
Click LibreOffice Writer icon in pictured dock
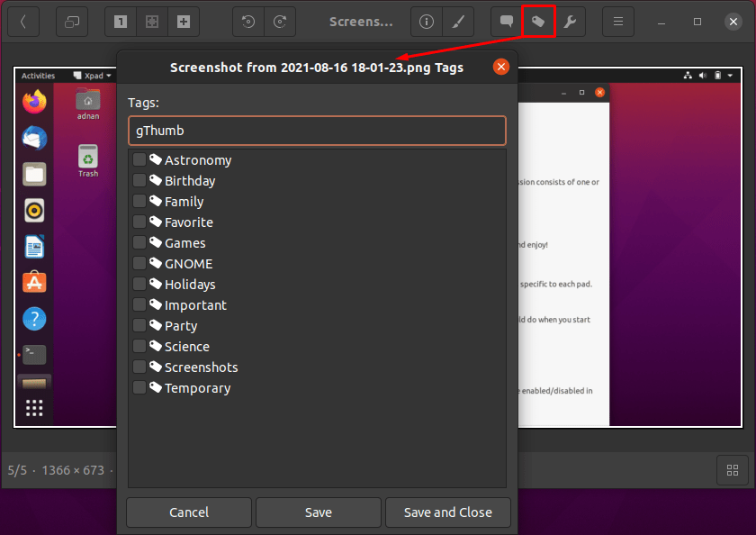point(34,247)
